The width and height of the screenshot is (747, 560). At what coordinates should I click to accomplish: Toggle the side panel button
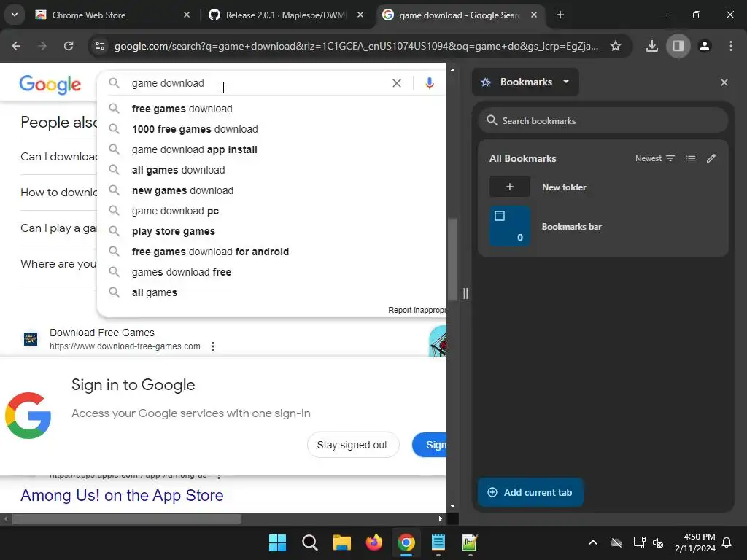point(678,46)
